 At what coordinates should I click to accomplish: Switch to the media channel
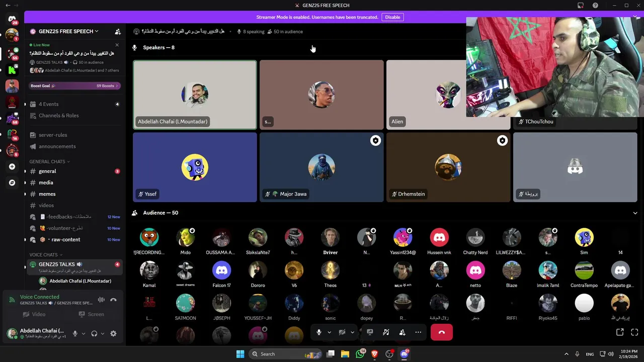[74, 183]
